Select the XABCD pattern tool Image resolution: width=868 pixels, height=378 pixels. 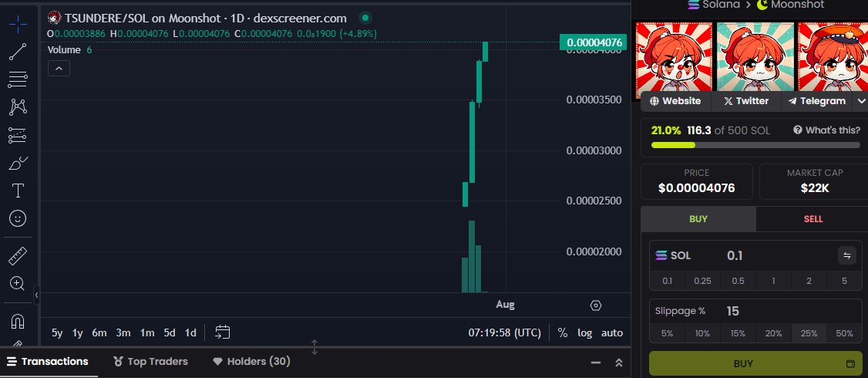18,107
